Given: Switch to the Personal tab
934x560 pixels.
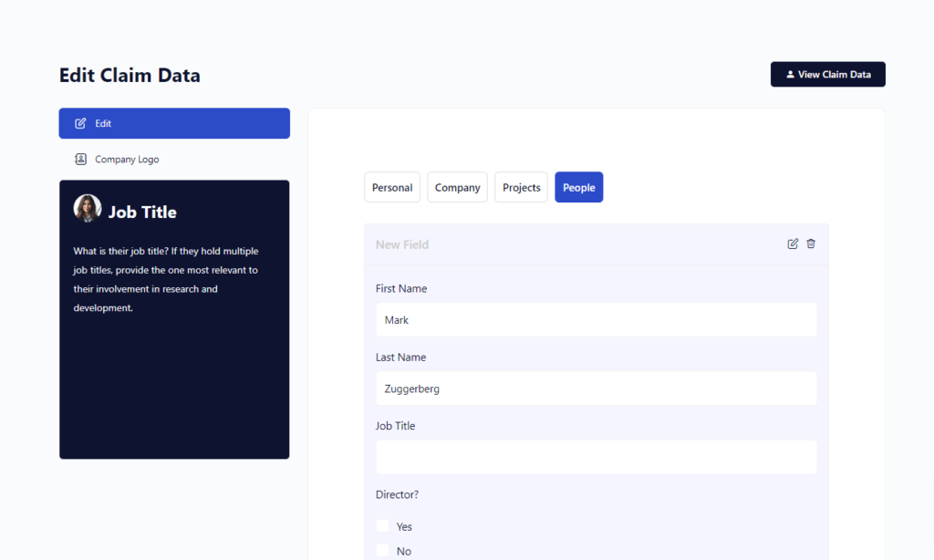Looking at the screenshot, I should pyautogui.click(x=392, y=188).
